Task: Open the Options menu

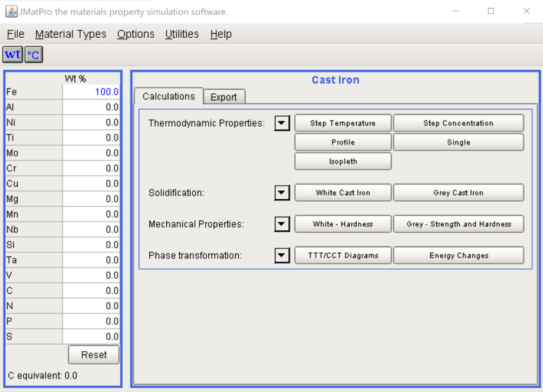Action: (x=136, y=34)
